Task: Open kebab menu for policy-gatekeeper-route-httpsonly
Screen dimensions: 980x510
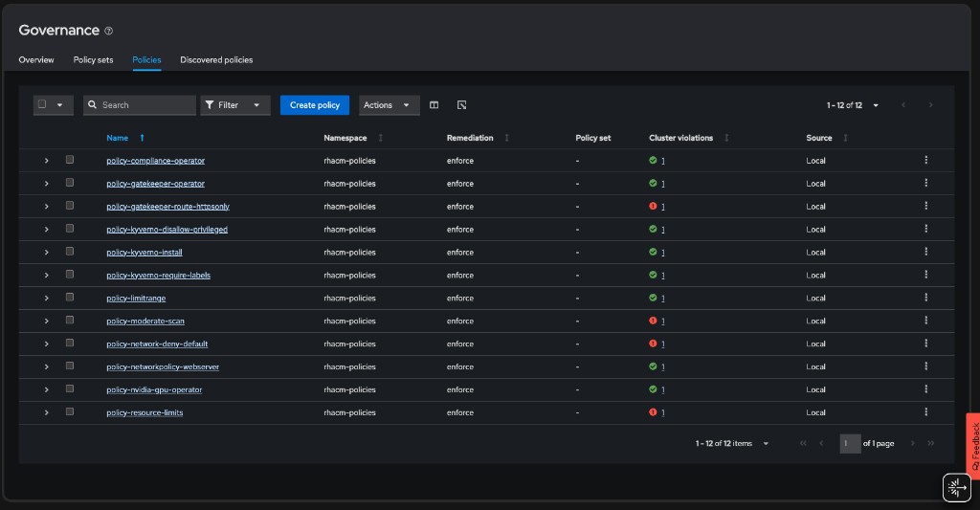Action: pos(925,206)
